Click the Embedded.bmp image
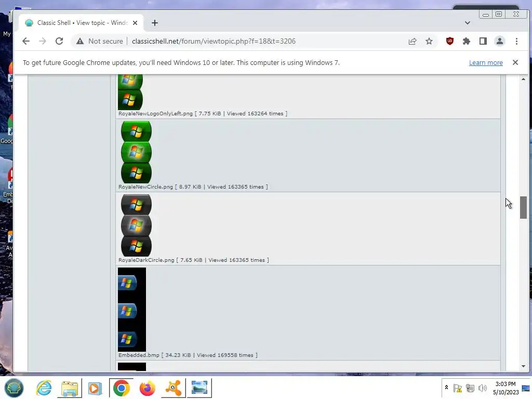 [x=132, y=310]
